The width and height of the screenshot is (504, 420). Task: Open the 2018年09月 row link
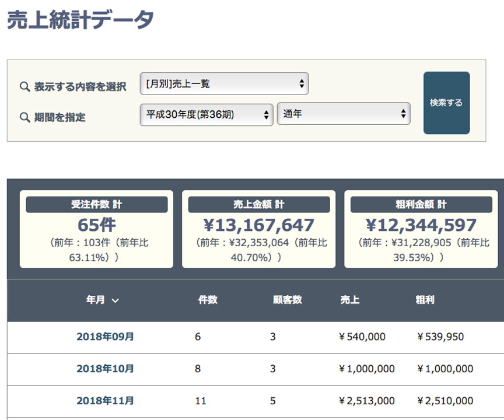(105, 337)
